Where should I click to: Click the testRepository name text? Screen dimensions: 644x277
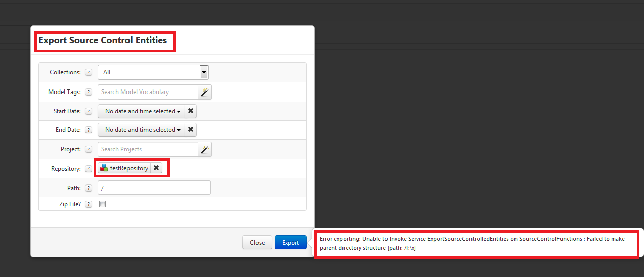[x=129, y=168]
